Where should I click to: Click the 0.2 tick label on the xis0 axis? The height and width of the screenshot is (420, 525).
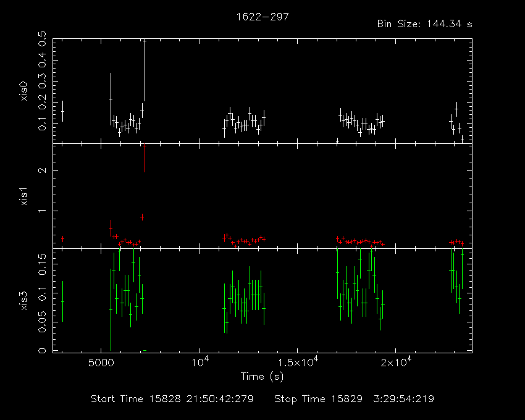pos(43,102)
